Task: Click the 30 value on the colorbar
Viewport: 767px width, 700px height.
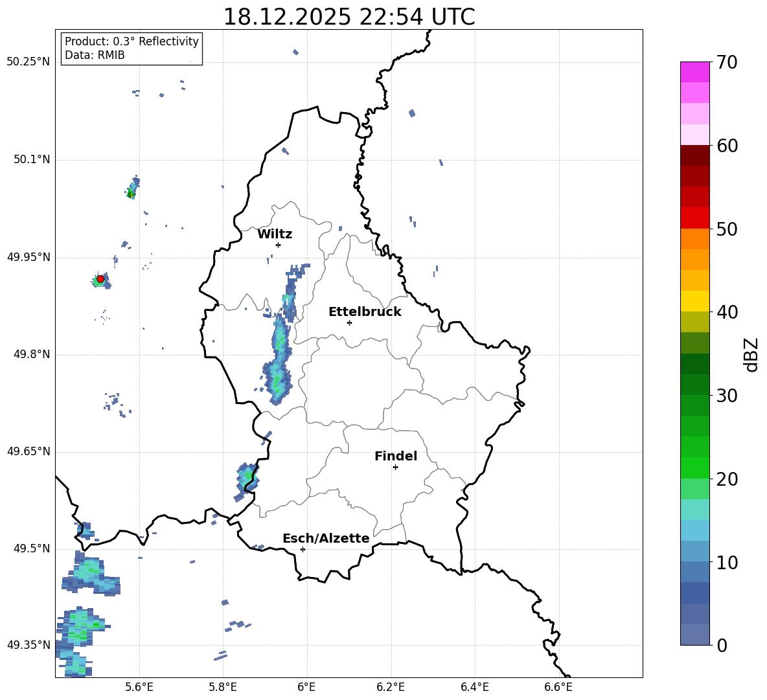Action: point(727,396)
